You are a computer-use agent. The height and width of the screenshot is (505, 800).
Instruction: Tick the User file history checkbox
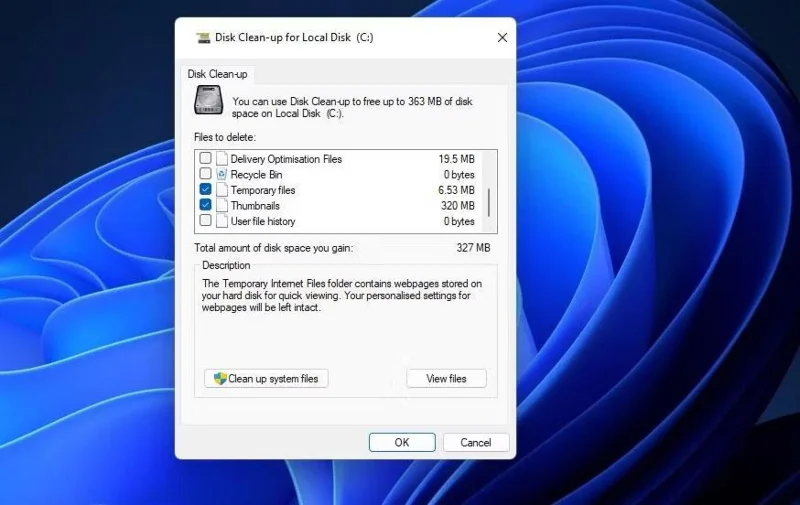tap(205, 221)
